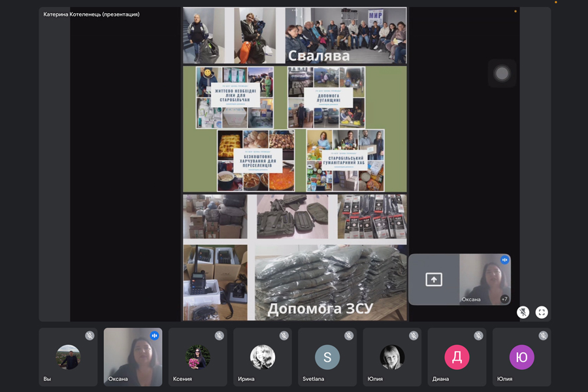Image resolution: width=588 pixels, height=392 pixels.
Task: Select Оксана's video tile in bottom row
Action: [133, 357]
